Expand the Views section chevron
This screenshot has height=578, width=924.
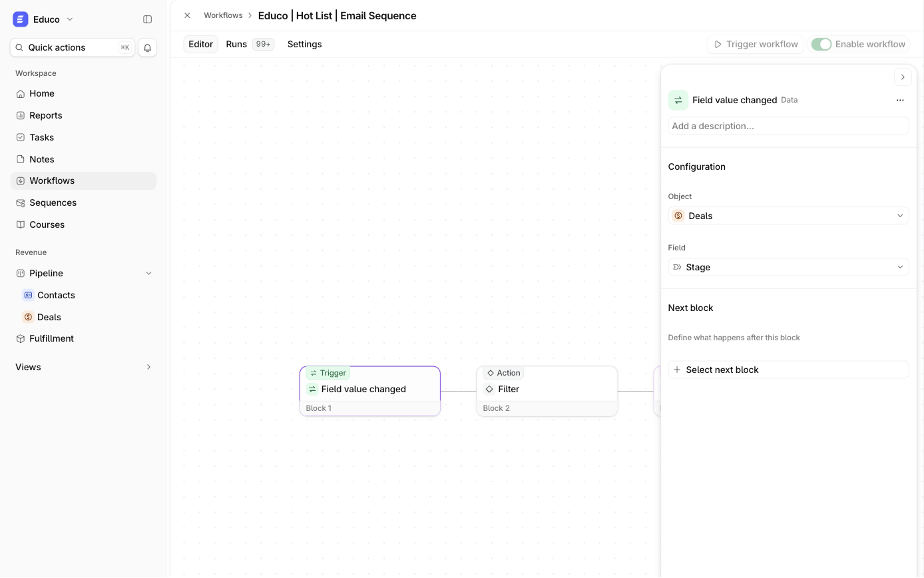pyautogui.click(x=148, y=368)
